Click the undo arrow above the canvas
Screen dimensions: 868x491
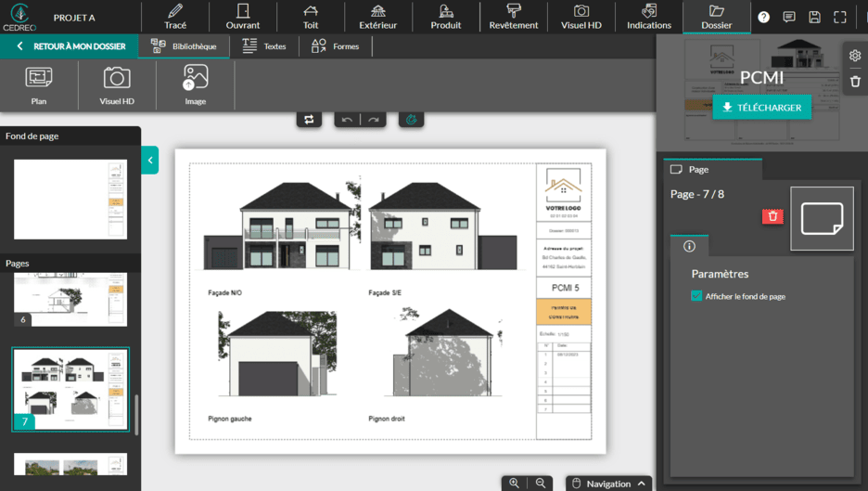[347, 120]
